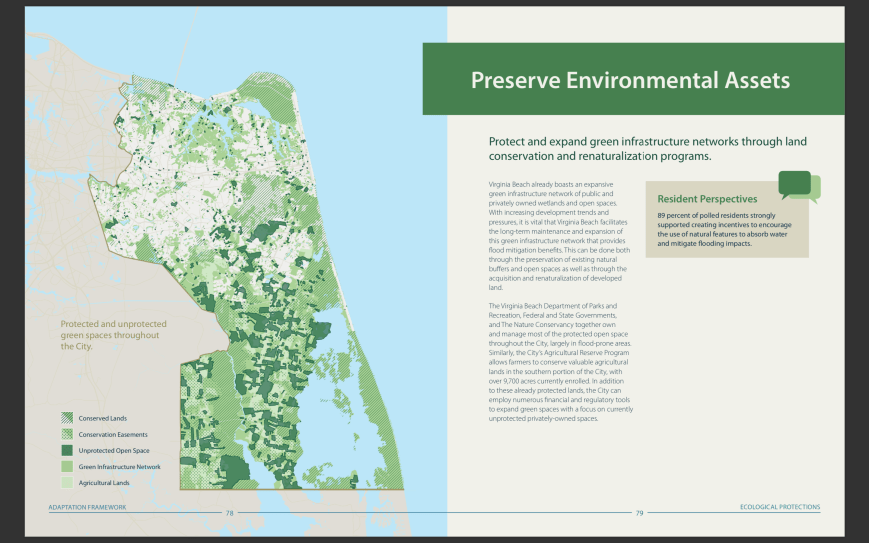
Task: Select the Unprotected Open Space legend swatch
Action: coord(67,450)
